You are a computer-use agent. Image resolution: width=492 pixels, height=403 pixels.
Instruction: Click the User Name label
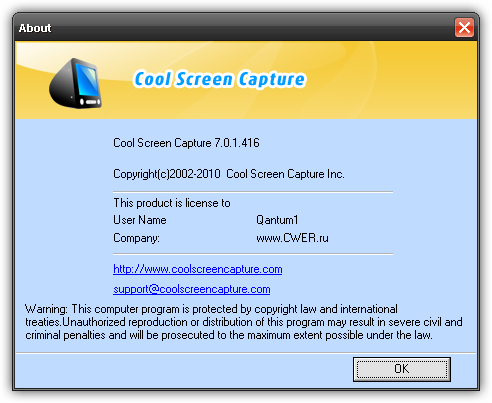(140, 220)
